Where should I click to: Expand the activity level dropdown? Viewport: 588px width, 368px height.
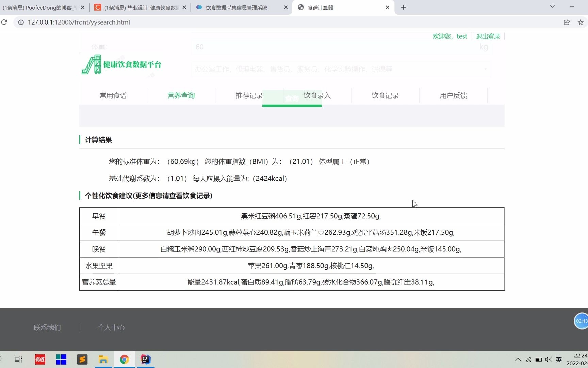tap(341, 69)
